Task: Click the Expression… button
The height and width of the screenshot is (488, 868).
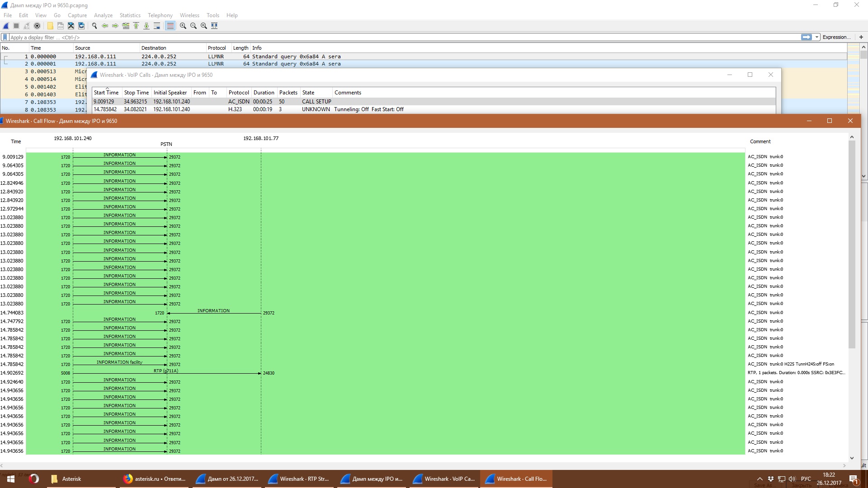Action: [836, 37]
